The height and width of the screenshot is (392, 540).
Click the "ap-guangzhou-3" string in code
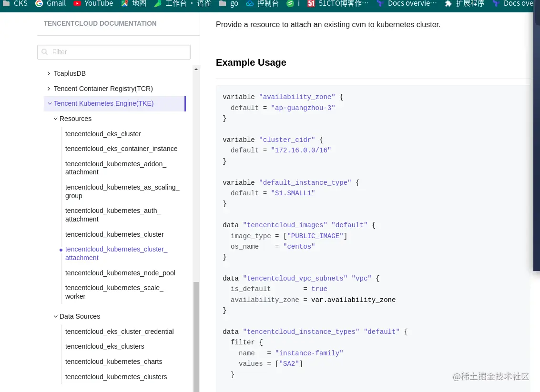[303, 108]
